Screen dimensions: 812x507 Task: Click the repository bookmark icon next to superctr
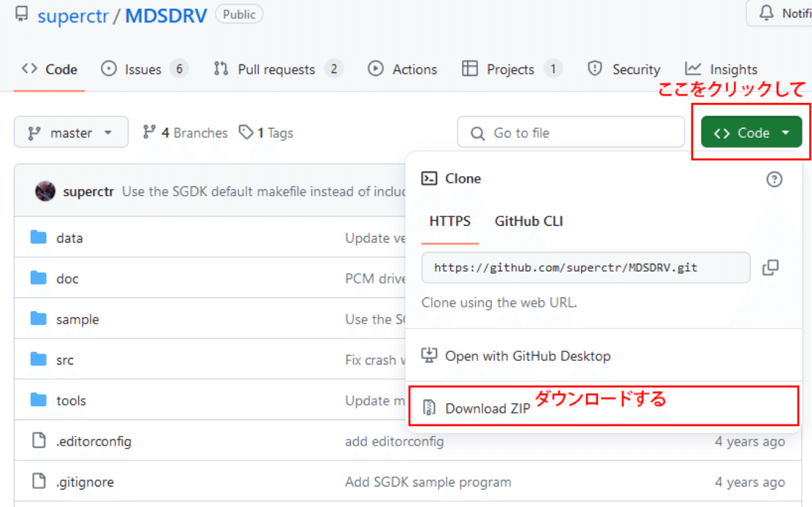(x=21, y=14)
